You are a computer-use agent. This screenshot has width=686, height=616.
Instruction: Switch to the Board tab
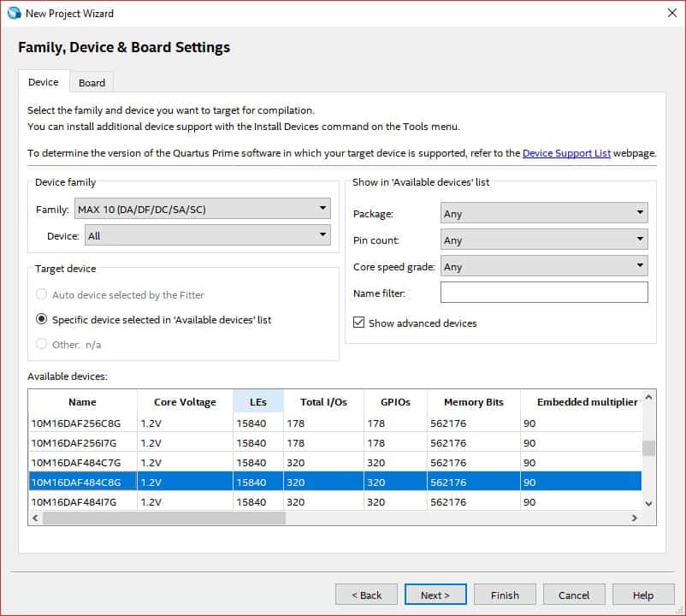(x=92, y=83)
